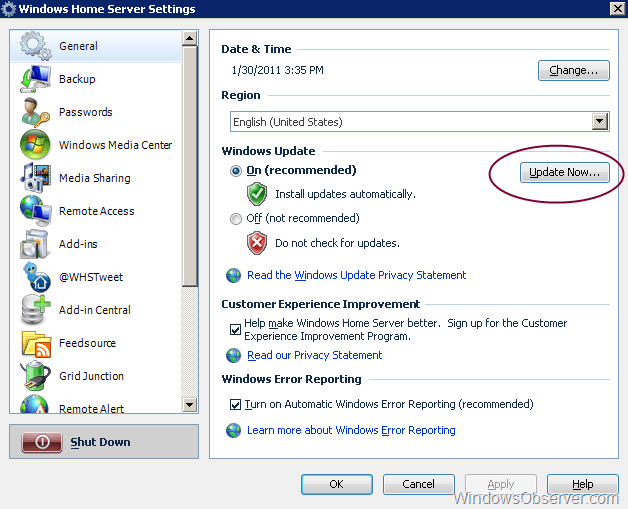Click the text Do not check for updates.
The height and width of the screenshot is (509, 628).
click(337, 243)
